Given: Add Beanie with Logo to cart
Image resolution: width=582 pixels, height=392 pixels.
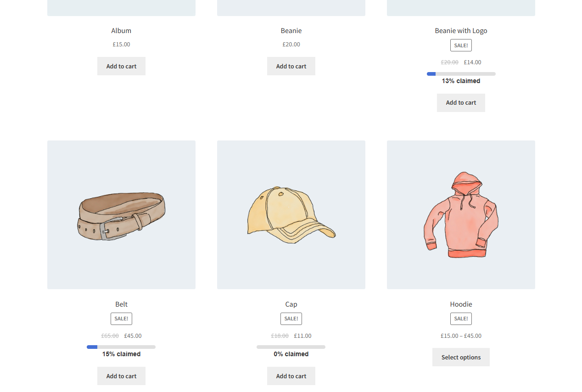Looking at the screenshot, I should (461, 103).
